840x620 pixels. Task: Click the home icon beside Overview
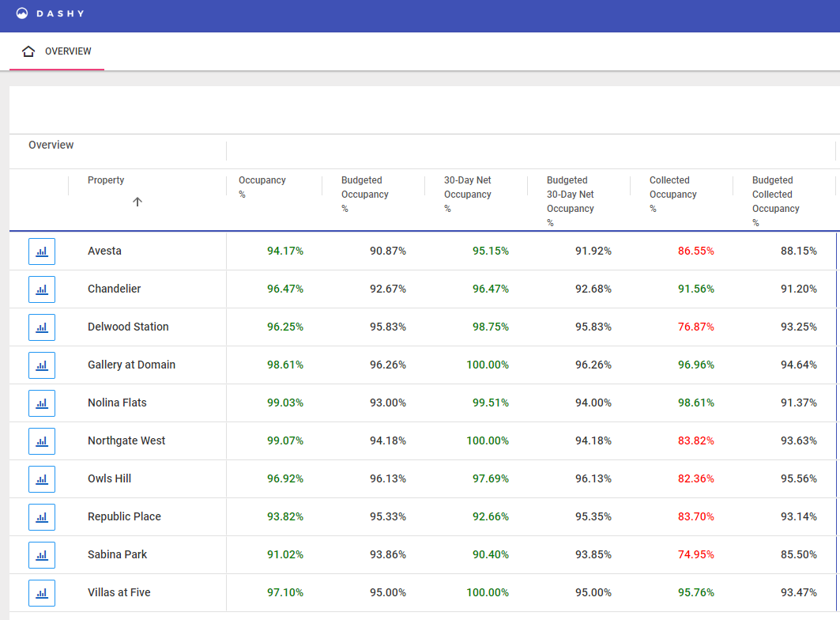pos(28,51)
